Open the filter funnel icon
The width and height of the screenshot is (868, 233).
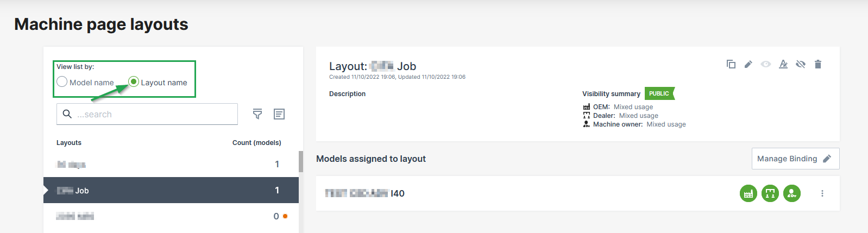(x=257, y=114)
